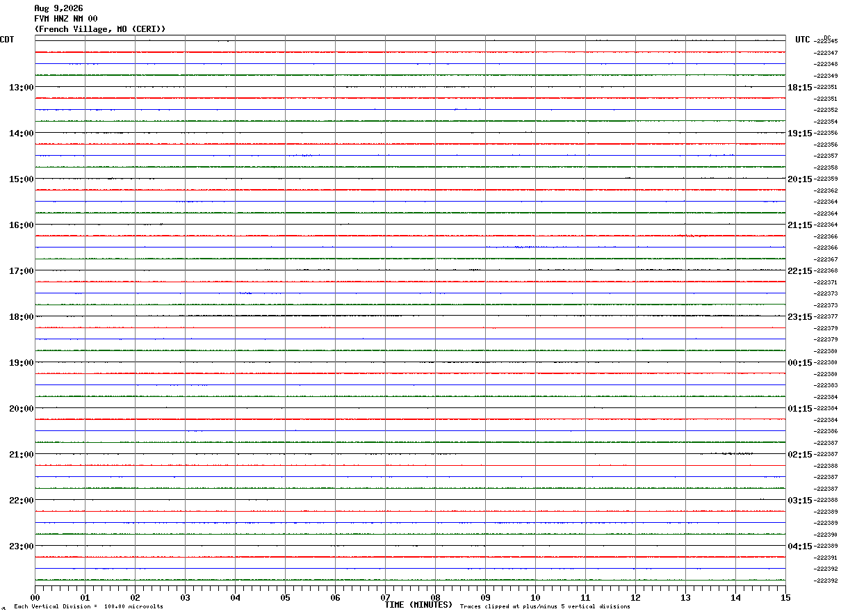
Task: Click the 23:00 CDT time label
Action: click(x=21, y=546)
